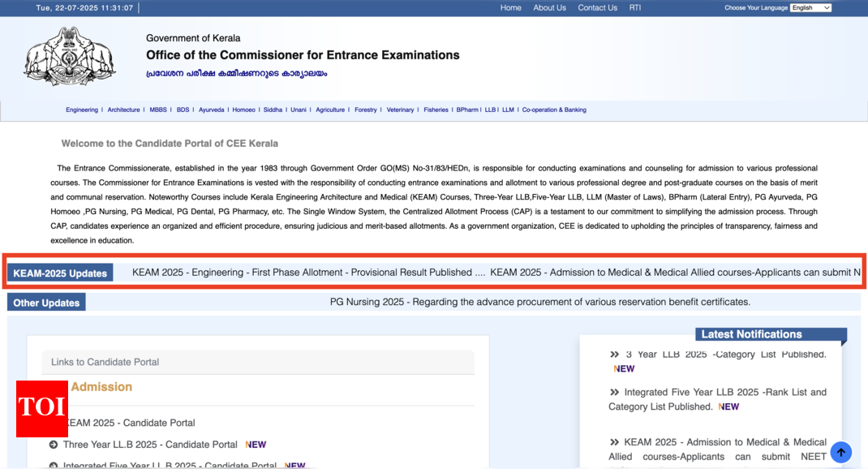Click the chevron icon before KEAM 2025 Medical notification
This screenshot has width=868, height=469.
pyautogui.click(x=614, y=442)
